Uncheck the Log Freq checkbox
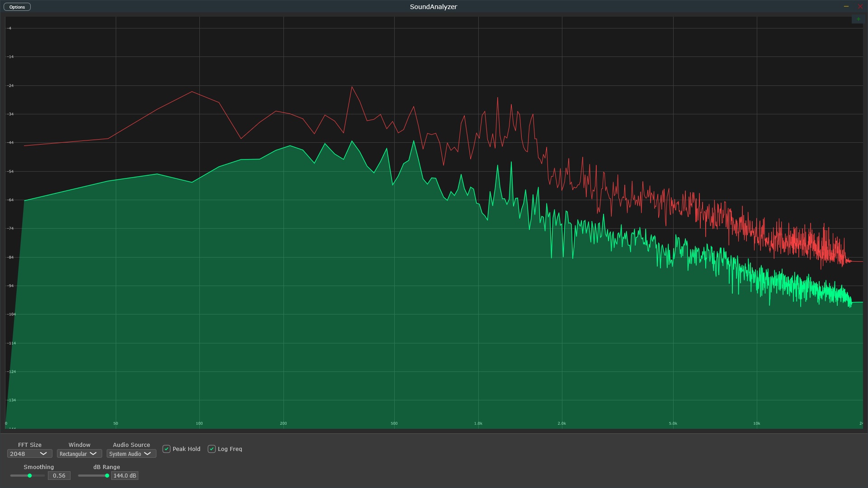 [212, 449]
